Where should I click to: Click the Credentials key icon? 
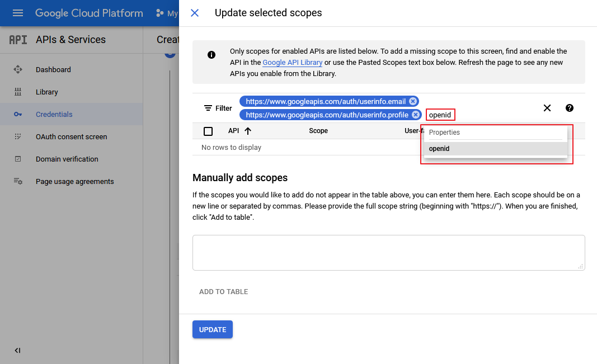click(18, 114)
